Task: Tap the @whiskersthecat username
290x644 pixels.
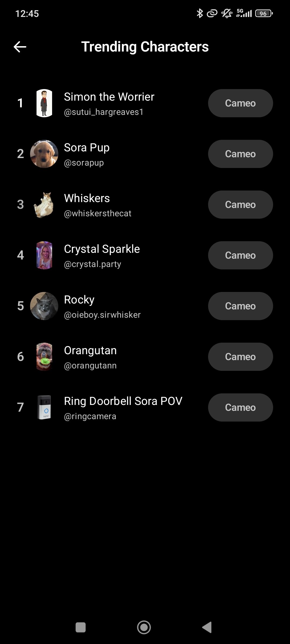Action: [x=97, y=213]
